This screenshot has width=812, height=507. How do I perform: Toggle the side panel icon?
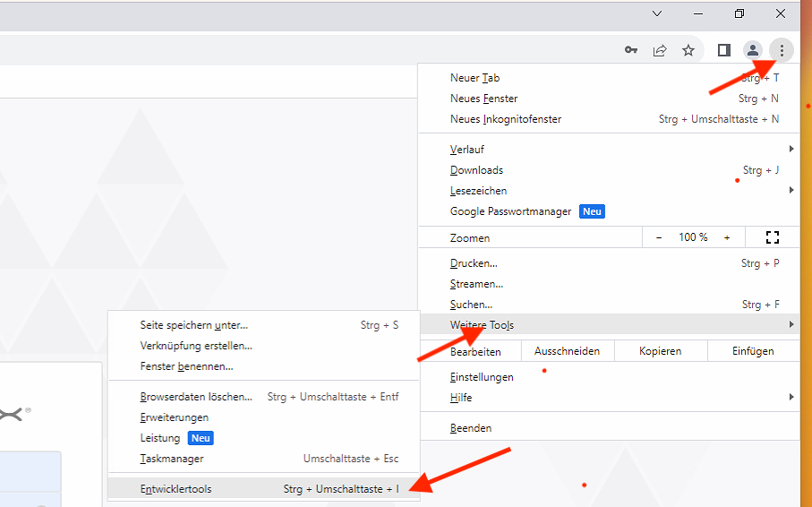[x=724, y=50]
